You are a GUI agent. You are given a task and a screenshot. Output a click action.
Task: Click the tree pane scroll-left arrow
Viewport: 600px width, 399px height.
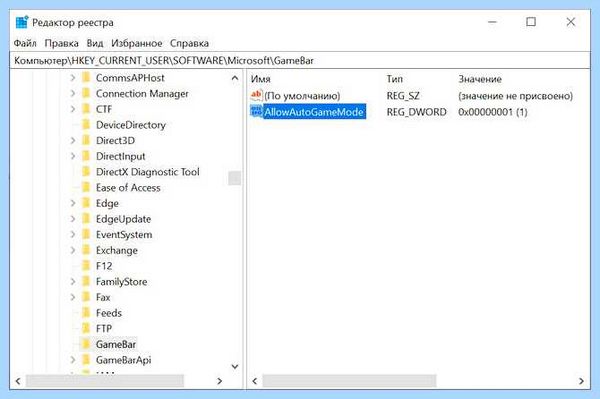coord(18,381)
